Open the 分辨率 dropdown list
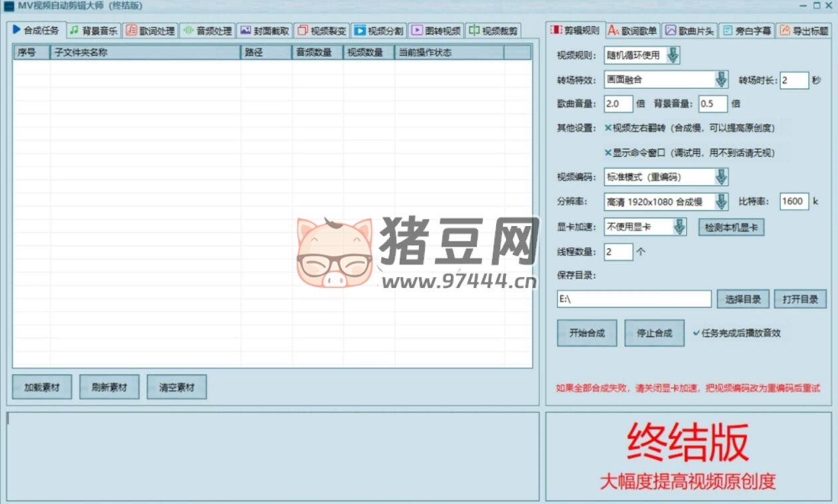 tap(721, 201)
